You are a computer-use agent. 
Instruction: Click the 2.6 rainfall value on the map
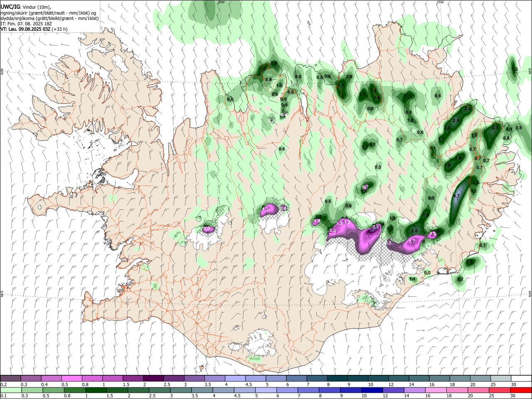(414, 231)
